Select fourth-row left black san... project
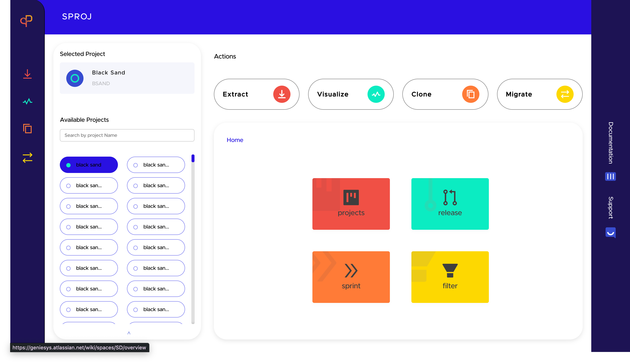Viewport: 630px width, 364px height. point(89,227)
